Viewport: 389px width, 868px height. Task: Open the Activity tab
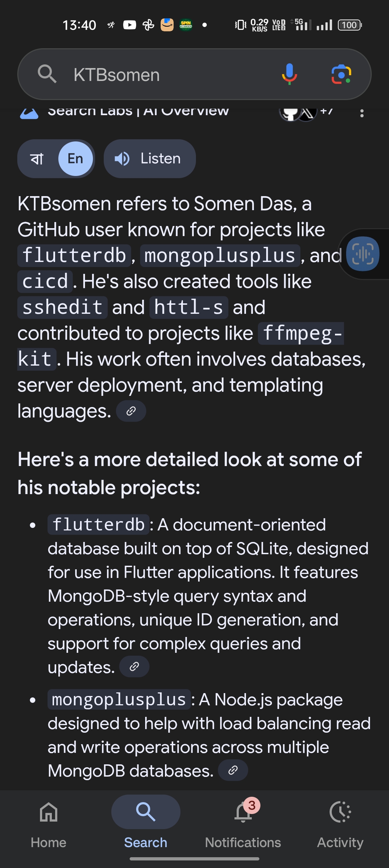[x=340, y=823]
